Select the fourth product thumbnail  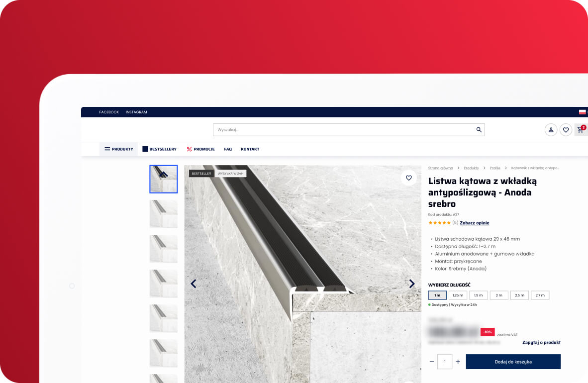click(164, 284)
